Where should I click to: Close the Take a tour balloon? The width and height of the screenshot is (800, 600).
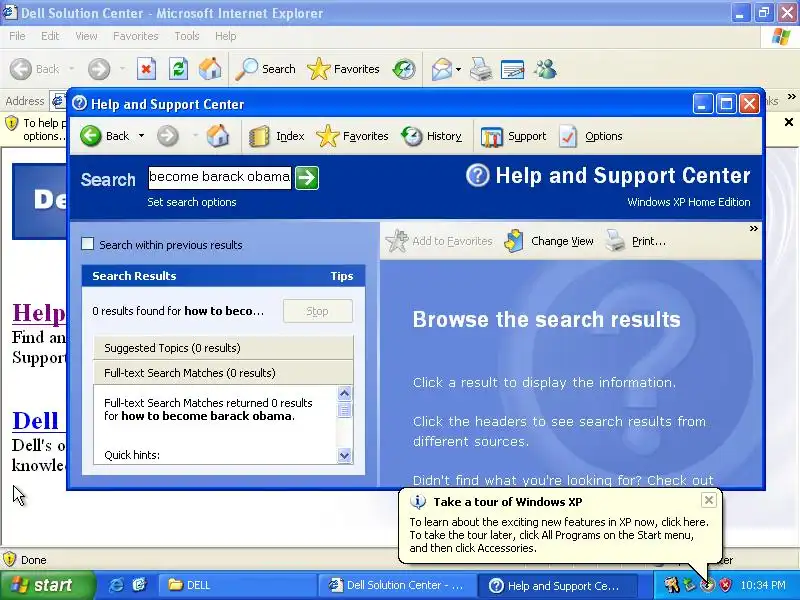(709, 500)
